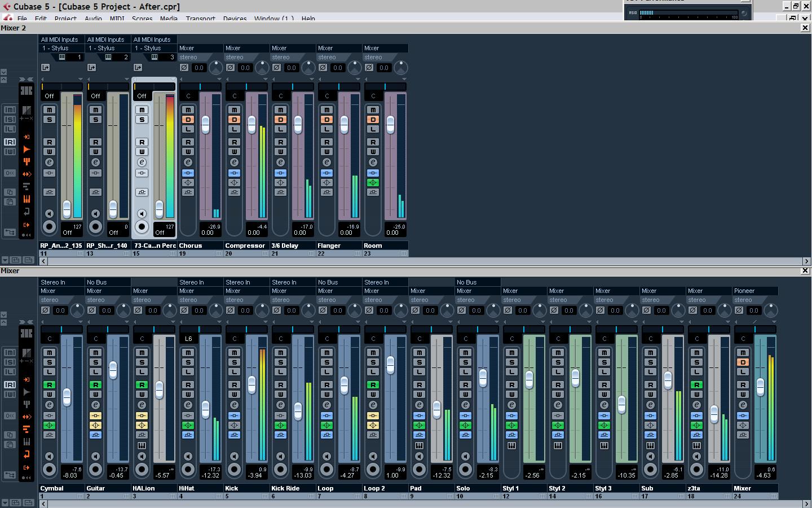Open the Transport menu

pos(200,19)
